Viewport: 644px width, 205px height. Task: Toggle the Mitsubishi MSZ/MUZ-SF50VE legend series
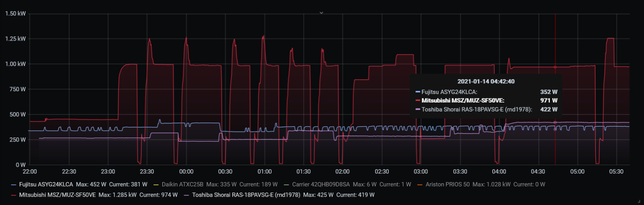coord(58,195)
